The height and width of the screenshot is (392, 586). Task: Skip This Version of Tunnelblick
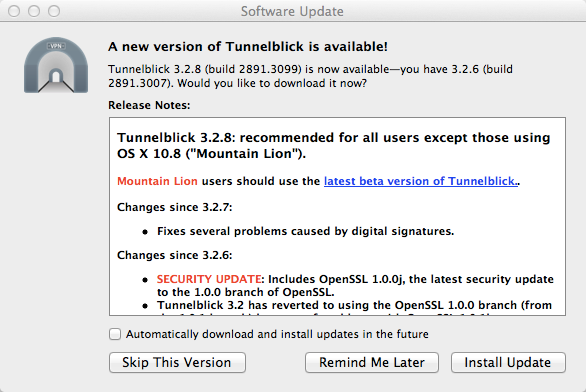pyautogui.click(x=177, y=362)
